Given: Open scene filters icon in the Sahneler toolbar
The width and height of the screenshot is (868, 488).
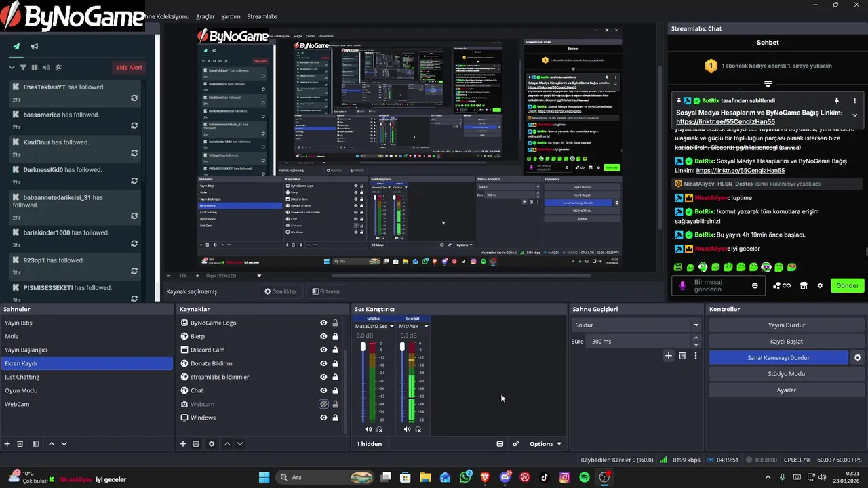Looking at the screenshot, I should (35, 444).
